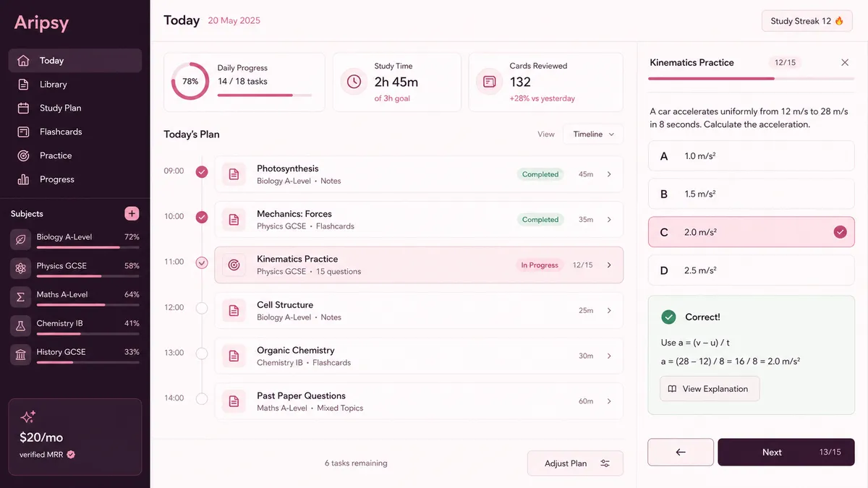The height and width of the screenshot is (488, 868).
Task: Click the Chemistry IB flask icon
Action: pos(20,326)
